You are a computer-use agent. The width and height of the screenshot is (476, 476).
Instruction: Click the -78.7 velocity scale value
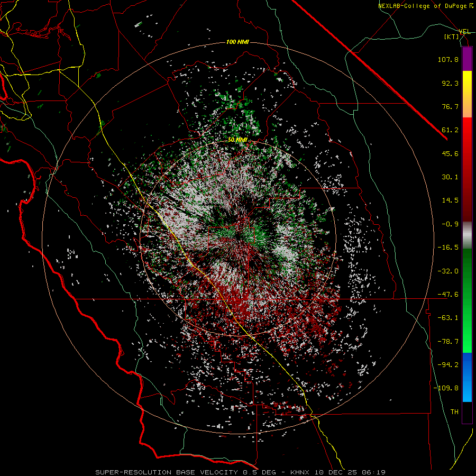click(x=448, y=342)
